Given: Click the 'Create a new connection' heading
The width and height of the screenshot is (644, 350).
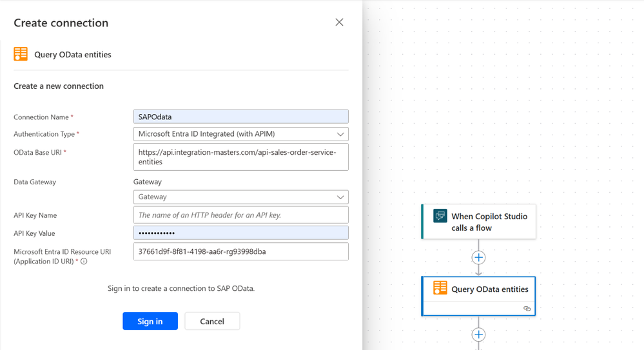Looking at the screenshot, I should pos(59,86).
